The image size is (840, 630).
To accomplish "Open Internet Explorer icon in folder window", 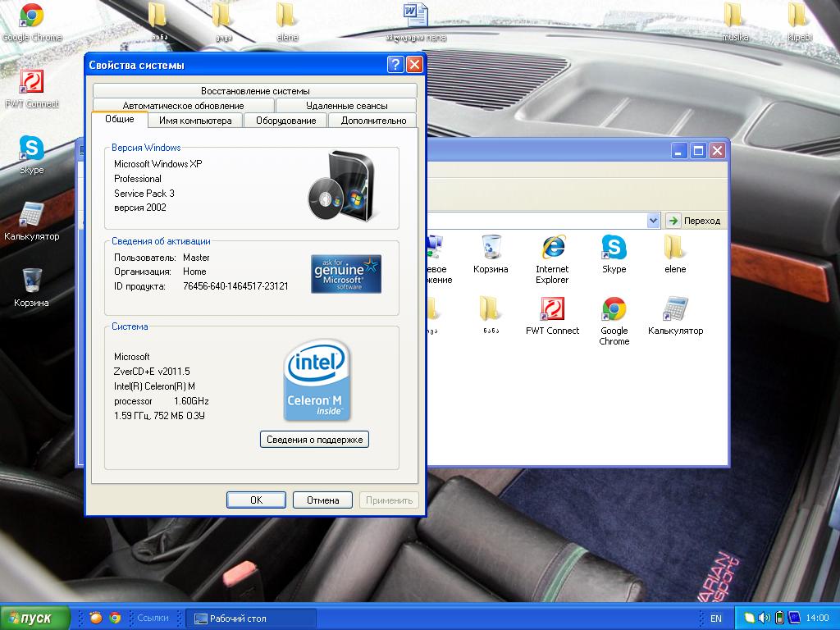I will pyautogui.click(x=552, y=249).
